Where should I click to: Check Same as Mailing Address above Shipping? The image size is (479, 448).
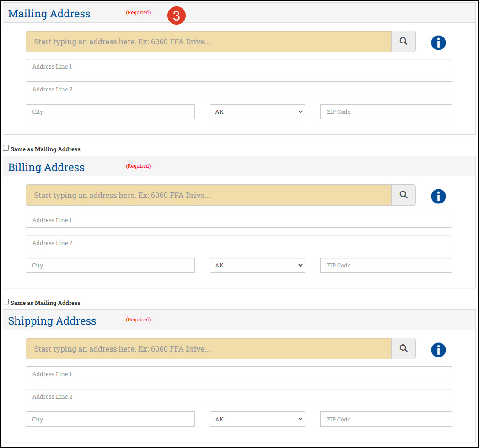(x=6, y=302)
